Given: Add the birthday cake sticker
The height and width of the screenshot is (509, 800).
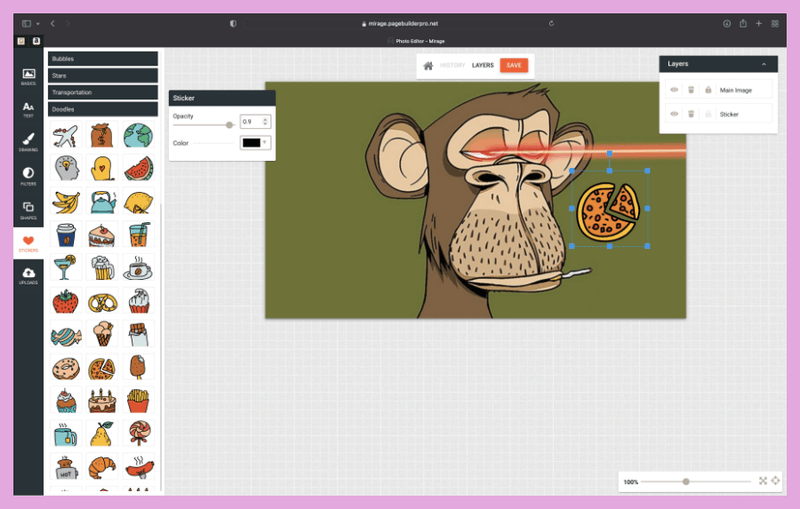Looking at the screenshot, I should (102, 400).
